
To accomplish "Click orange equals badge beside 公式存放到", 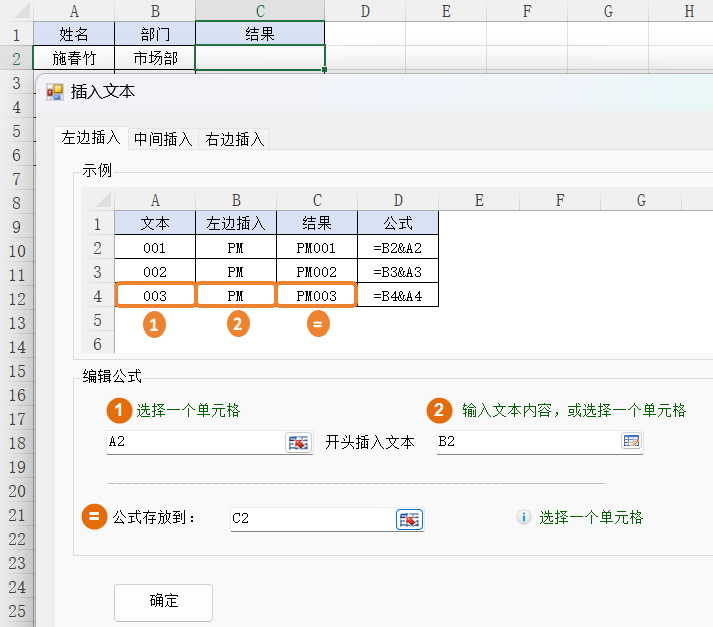I will pos(94,517).
